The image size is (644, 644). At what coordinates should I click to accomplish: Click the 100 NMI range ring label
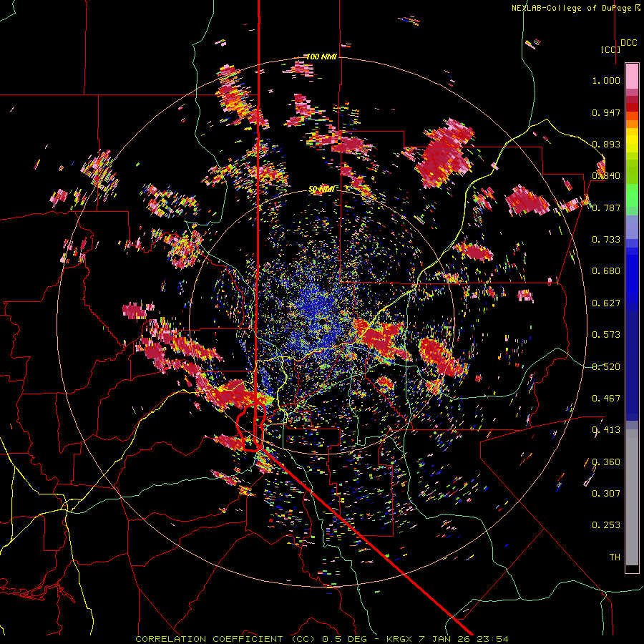pos(321,57)
